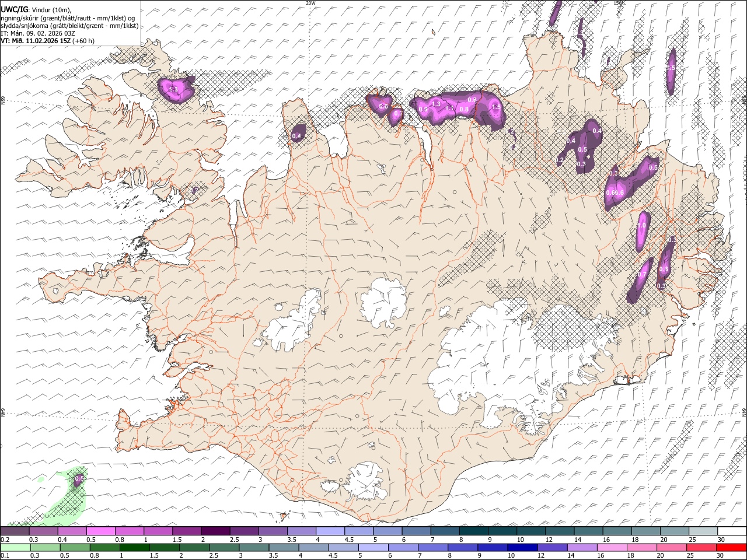Pick the bottom-row red swatch between 25 and 30

(x=701, y=547)
